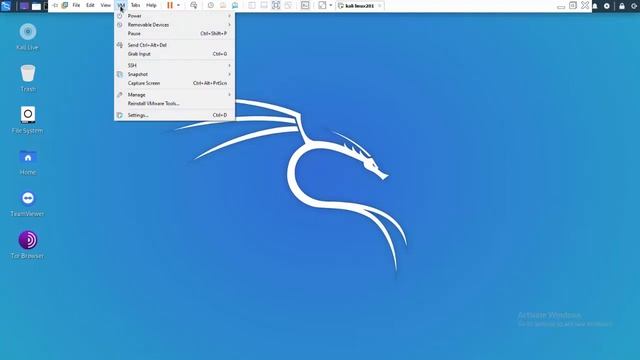This screenshot has height=360, width=640.
Task: Open the File menu
Action: 76,5
